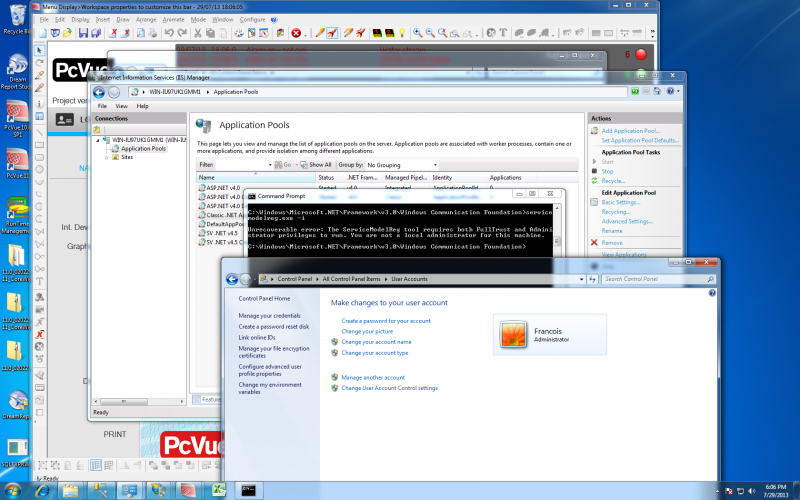This screenshot has width=800, height=500.
Task: Click the Open folder icon in PcVue toolbar
Action: tap(67, 33)
